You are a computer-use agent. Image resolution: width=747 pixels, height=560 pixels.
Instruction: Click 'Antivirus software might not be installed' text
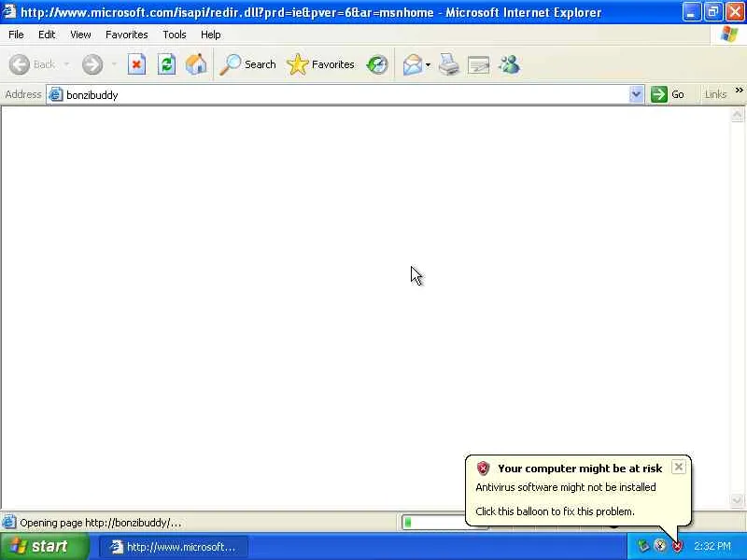point(566,487)
